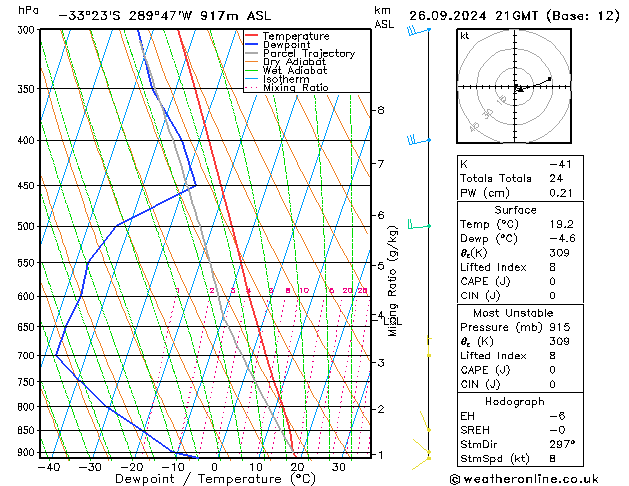
Task: Click the station coordinates -33°23'S 289°47'W
Action: pyautogui.click(x=125, y=16)
